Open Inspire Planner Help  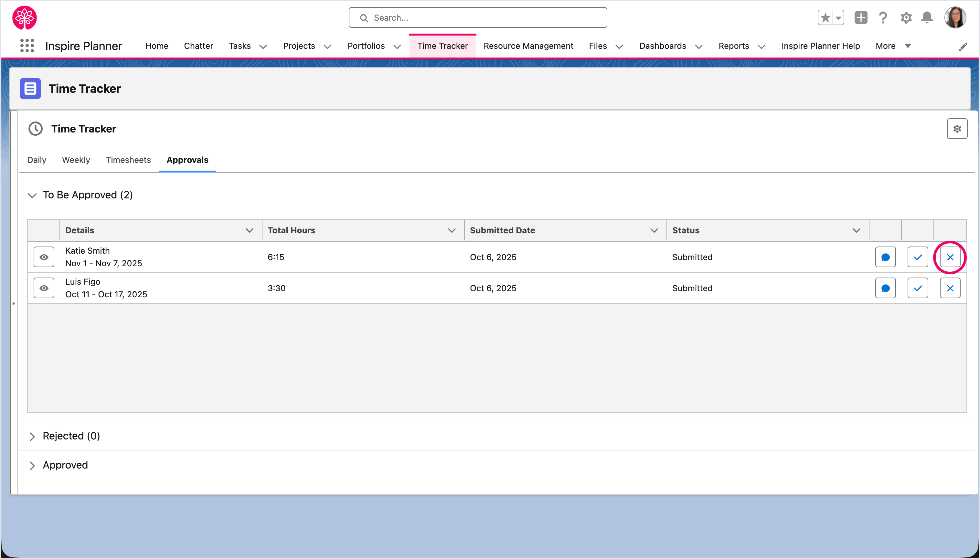[820, 46]
